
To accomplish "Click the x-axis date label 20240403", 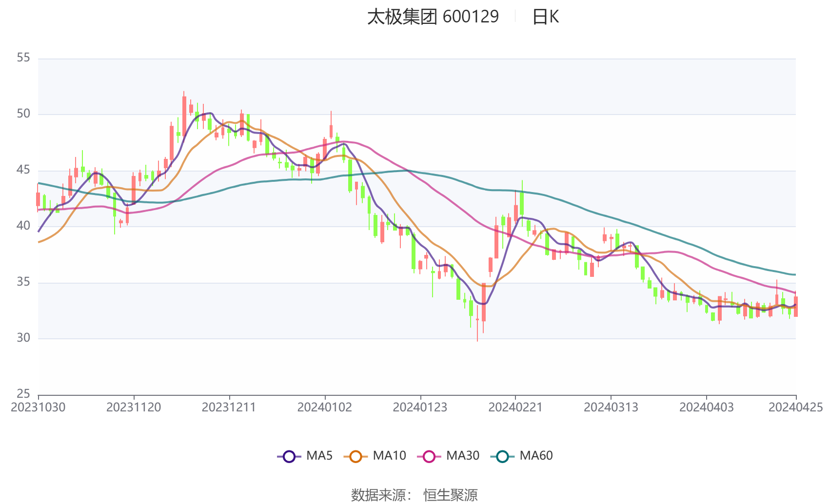I will [707, 407].
